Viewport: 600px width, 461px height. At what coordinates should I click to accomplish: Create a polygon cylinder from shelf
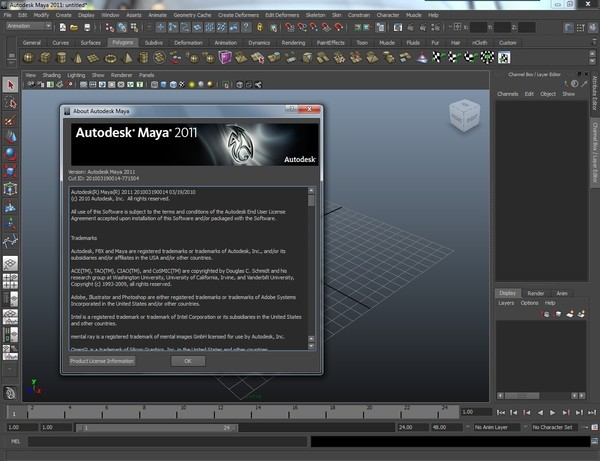[61, 58]
